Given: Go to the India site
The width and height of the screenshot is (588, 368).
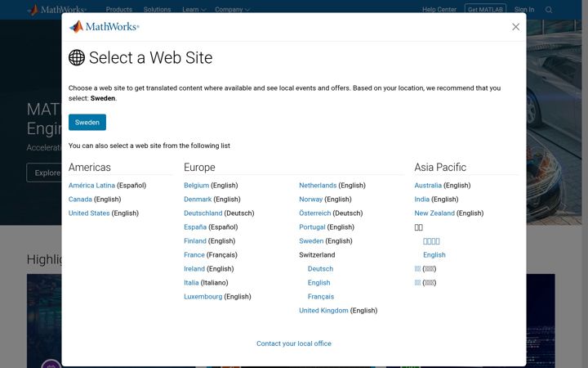Looking at the screenshot, I should [x=421, y=200].
